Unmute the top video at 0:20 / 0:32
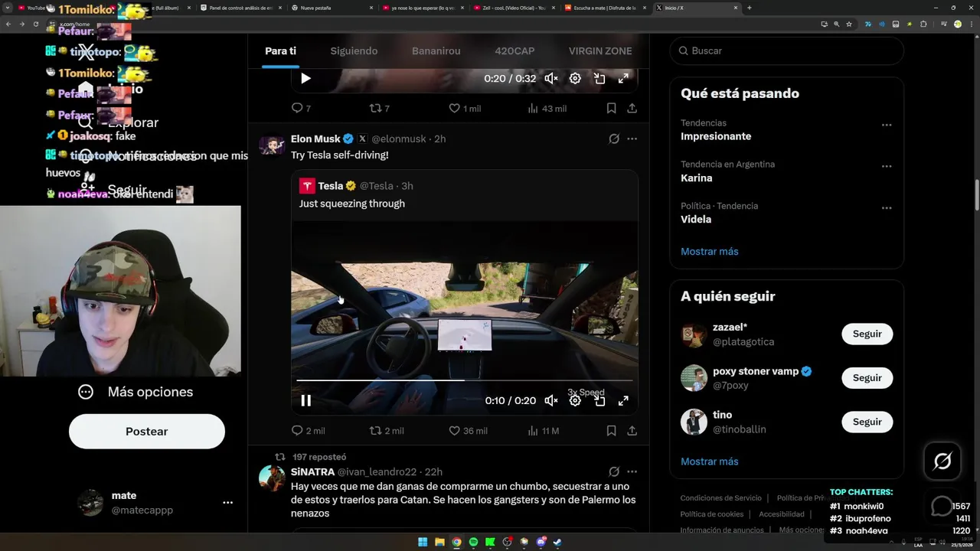Image resolution: width=980 pixels, height=551 pixels. (x=551, y=78)
